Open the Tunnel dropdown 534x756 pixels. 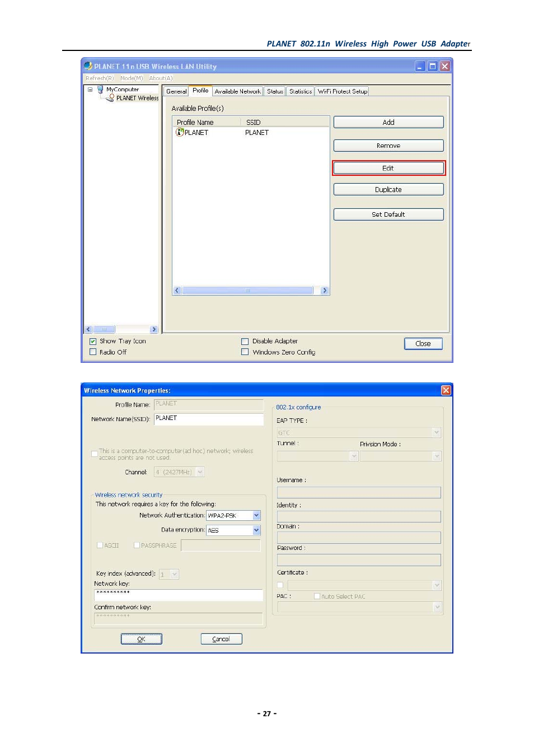(354, 456)
